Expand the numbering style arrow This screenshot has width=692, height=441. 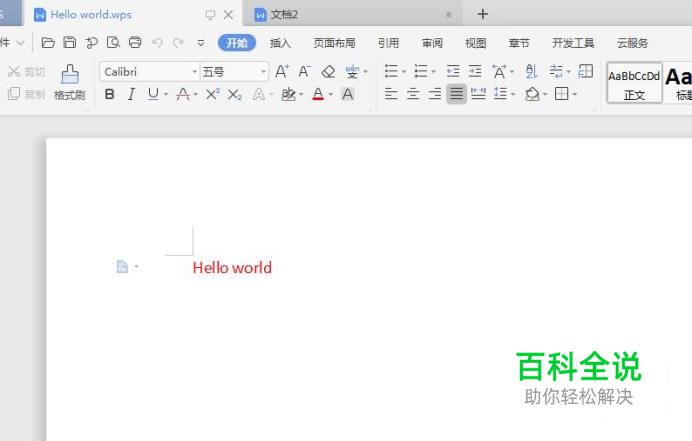pos(434,72)
